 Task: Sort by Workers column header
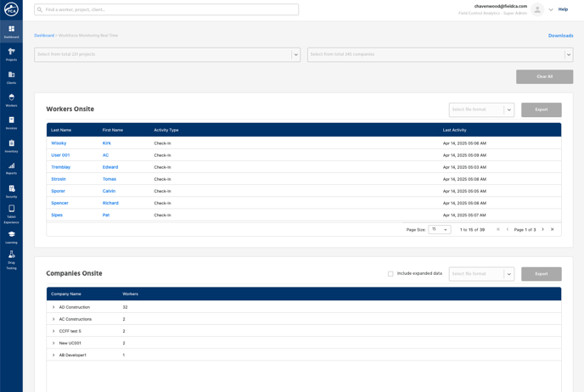pyautogui.click(x=131, y=294)
